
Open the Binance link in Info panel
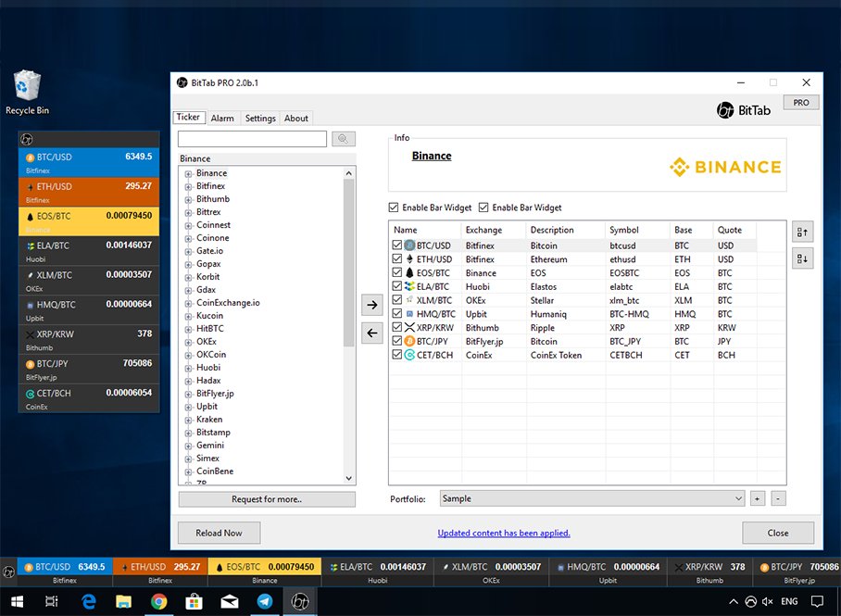(432, 156)
